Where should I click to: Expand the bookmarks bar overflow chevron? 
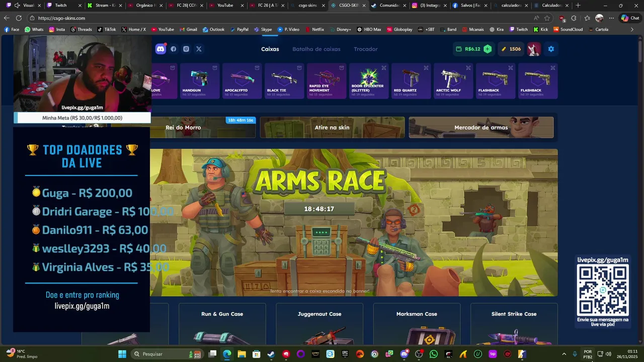click(x=632, y=30)
